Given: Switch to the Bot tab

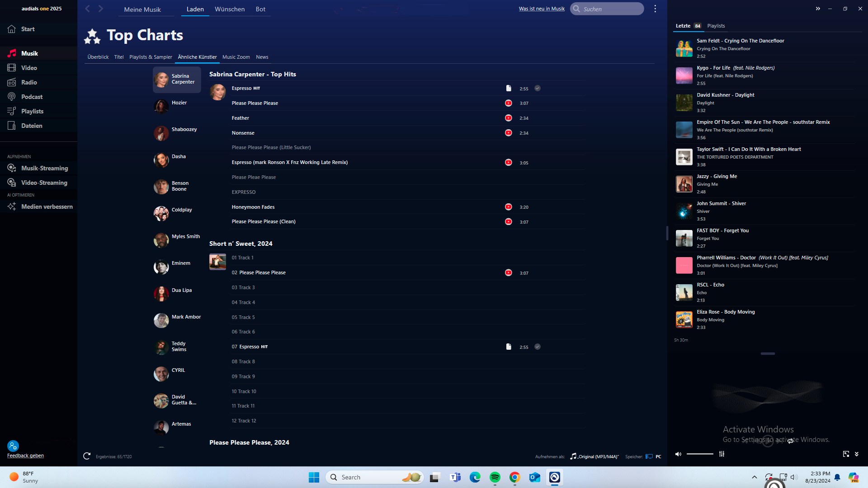Looking at the screenshot, I should (x=260, y=9).
